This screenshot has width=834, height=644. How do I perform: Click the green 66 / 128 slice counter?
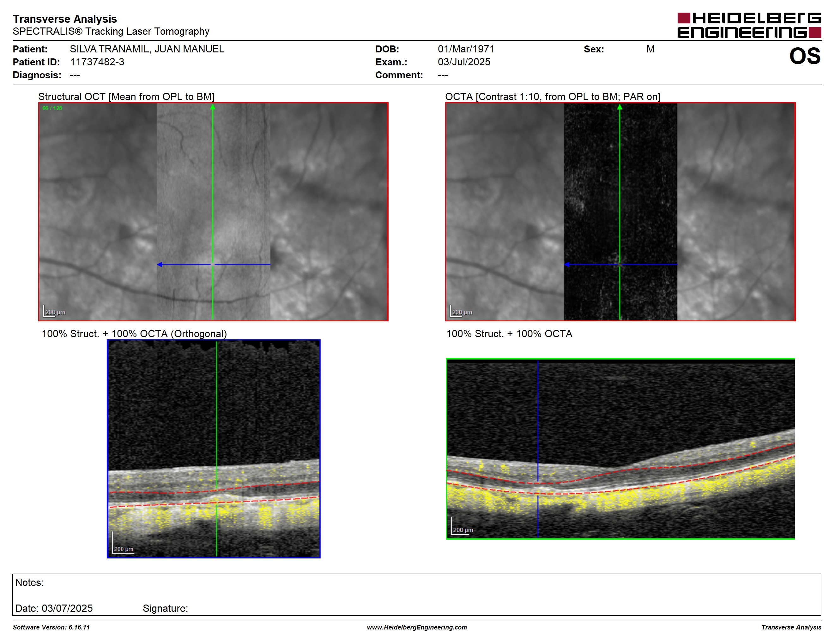click(52, 108)
